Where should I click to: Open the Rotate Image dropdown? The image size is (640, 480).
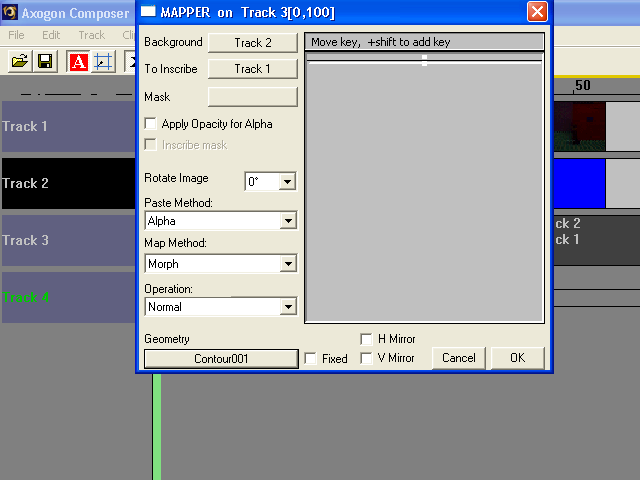287,181
